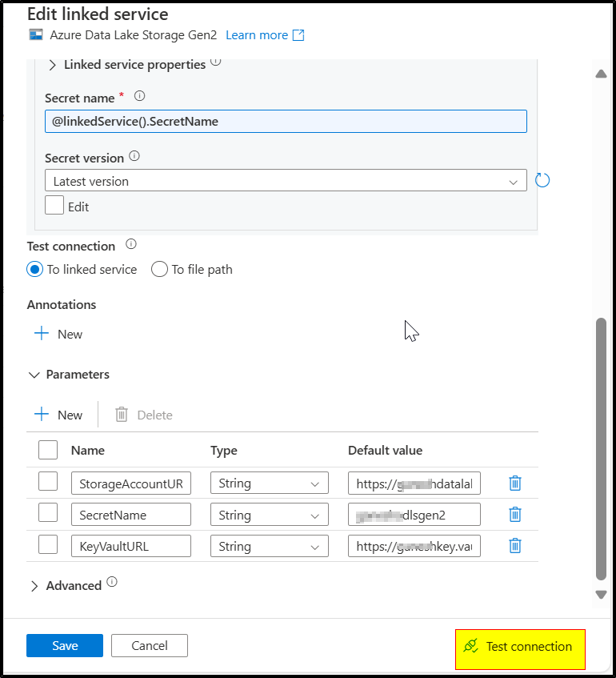This screenshot has height=678, width=616.
Task: Add a new annotation with the New plus icon
Action: tap(41, 334)
